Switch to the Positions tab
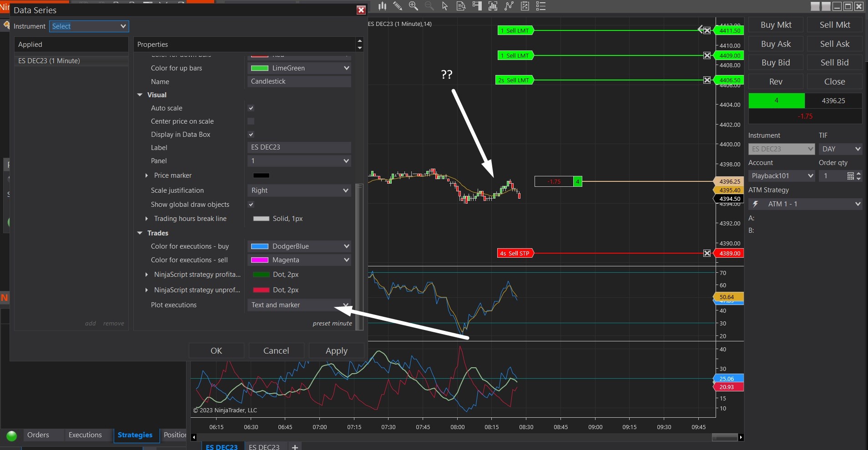The height and width of the screenshot is (450, 868). point(175,435)
